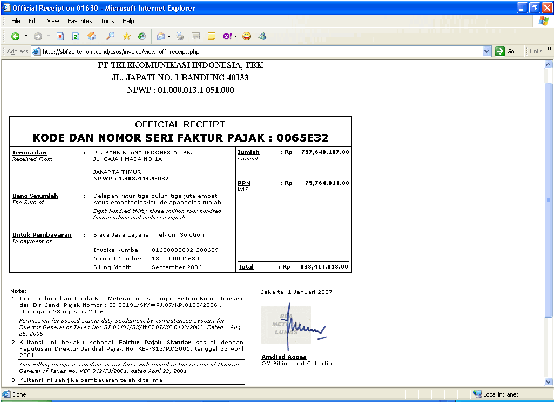This screenshot has height=403, width=555.
Task: Click the Note: heading text
Action: pos(18,291)
